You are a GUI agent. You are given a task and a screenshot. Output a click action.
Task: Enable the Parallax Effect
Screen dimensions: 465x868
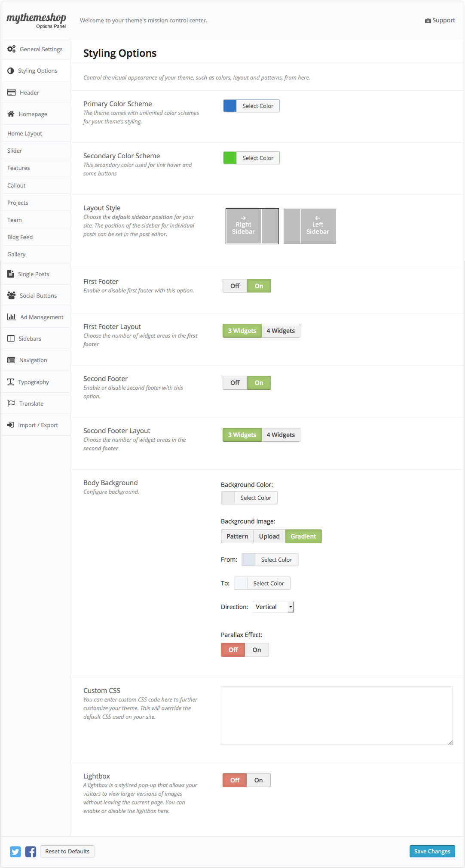pyautogui.click(x=257, y=649)
